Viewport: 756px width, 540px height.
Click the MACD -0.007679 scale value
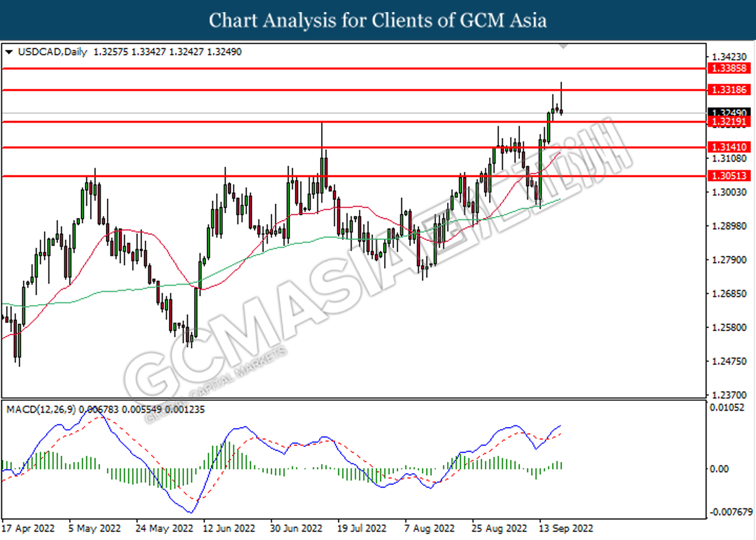tap(731, 512)
